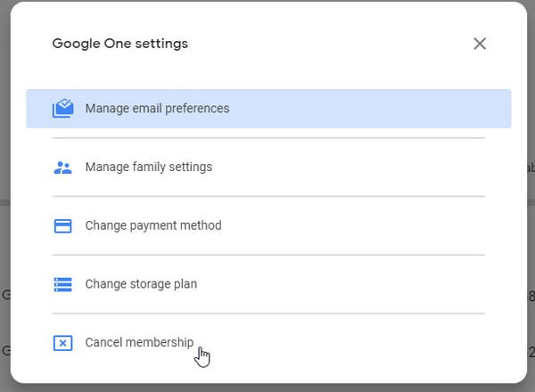Close the Google One settings dialog
The image size is (535, 392).
[x=480, y=44]
